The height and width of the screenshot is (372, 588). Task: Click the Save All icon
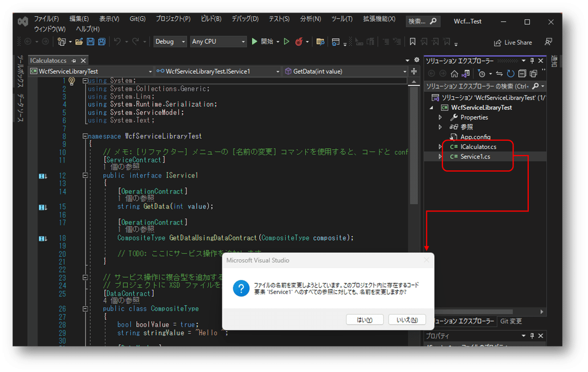[102, 42]
